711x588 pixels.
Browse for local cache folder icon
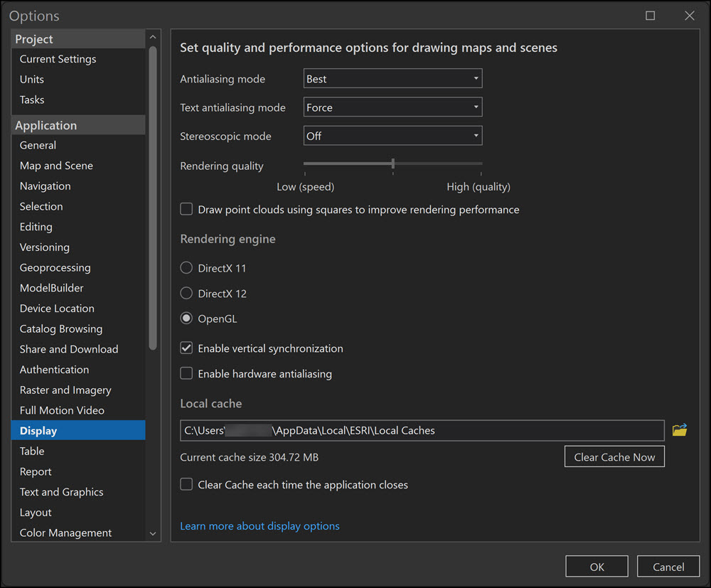click(679, 429)
